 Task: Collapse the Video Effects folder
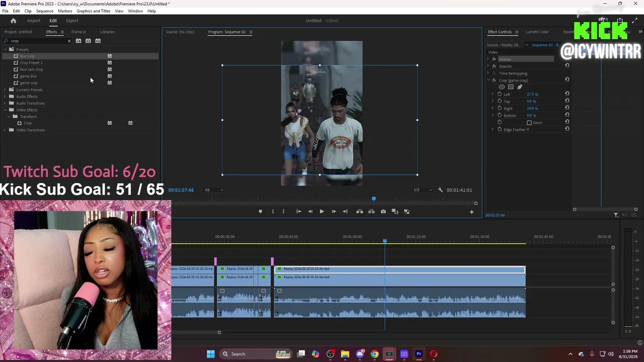[x=5, y=110]
